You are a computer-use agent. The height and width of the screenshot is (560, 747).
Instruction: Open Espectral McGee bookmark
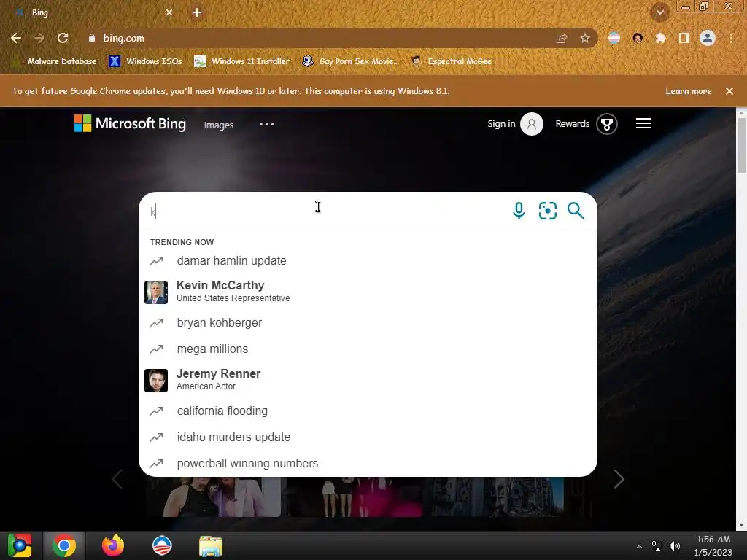pos(451,61)
